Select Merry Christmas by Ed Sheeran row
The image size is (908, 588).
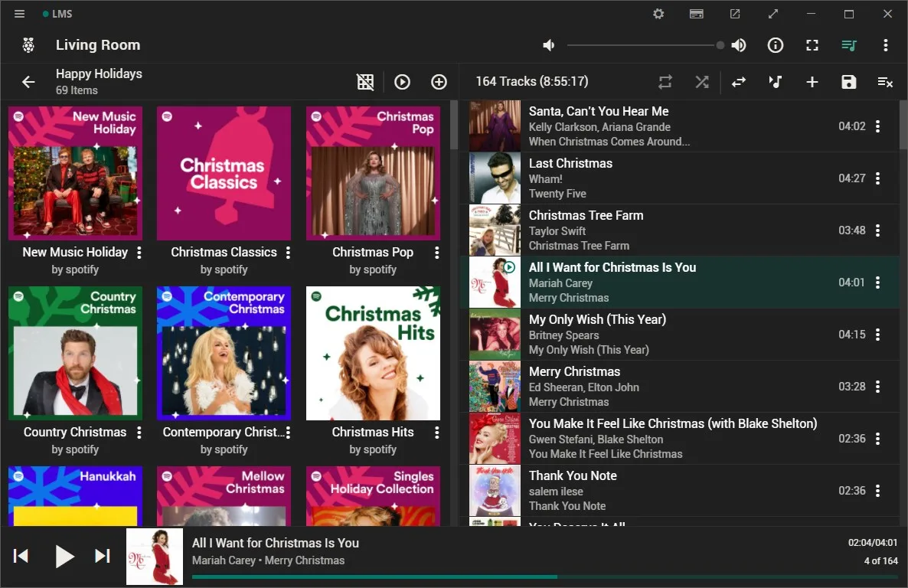tap(680, 387)
